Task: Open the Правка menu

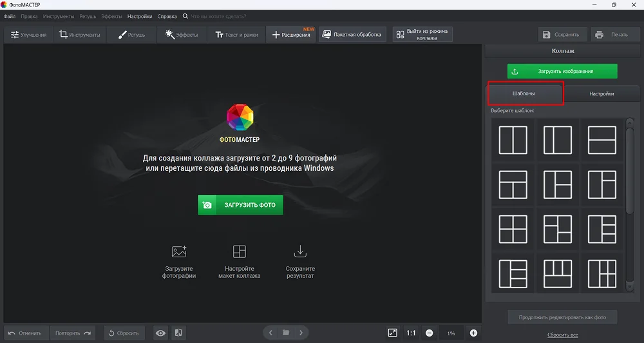Action: (x=29, y=17)
